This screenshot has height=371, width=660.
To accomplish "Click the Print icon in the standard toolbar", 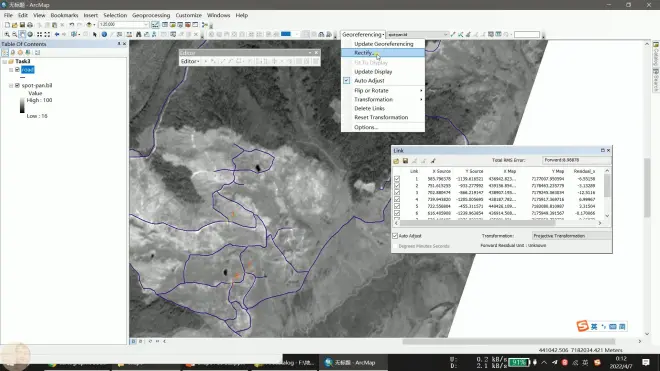I will click(30, 25).
